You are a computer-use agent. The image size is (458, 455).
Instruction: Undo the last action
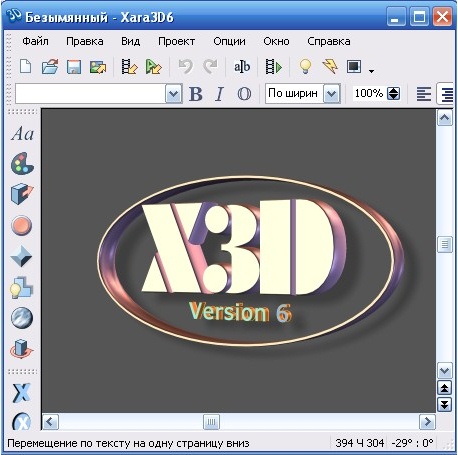(x=185, y=66)
